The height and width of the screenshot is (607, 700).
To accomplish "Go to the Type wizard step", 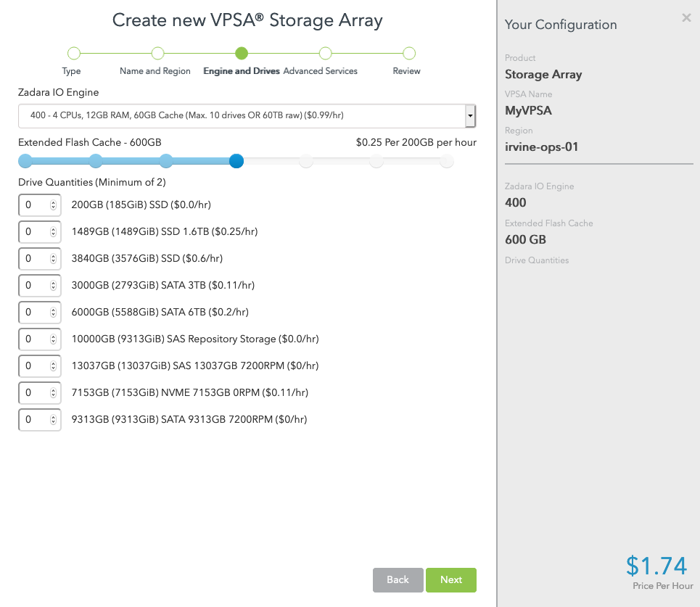I will click(x=74, y=54).
